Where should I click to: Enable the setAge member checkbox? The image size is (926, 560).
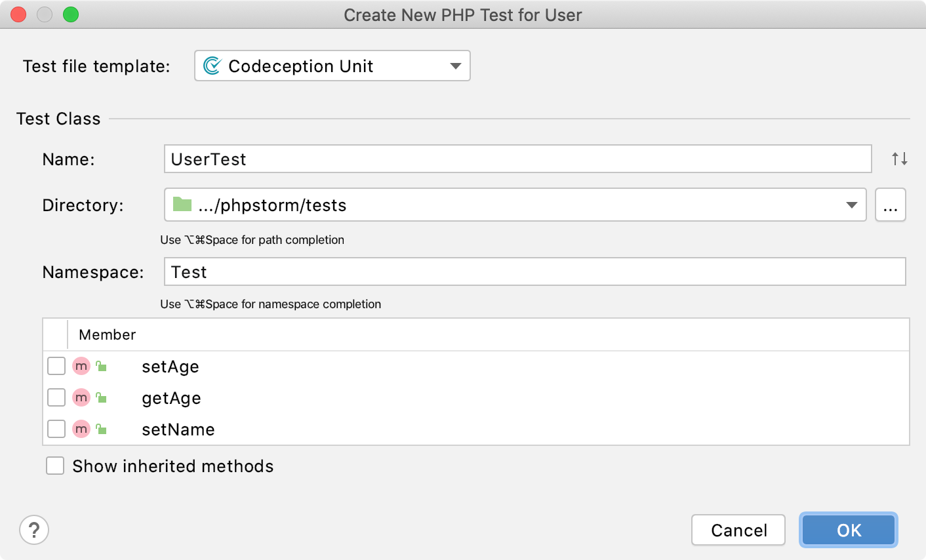click(56, 366)
